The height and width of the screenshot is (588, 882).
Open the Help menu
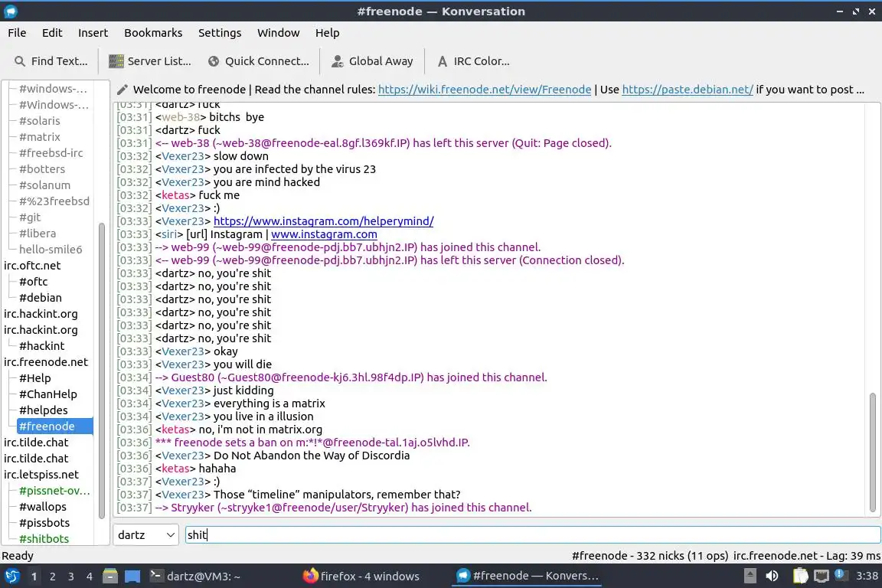pyautogui.click(x=327, y=33)
